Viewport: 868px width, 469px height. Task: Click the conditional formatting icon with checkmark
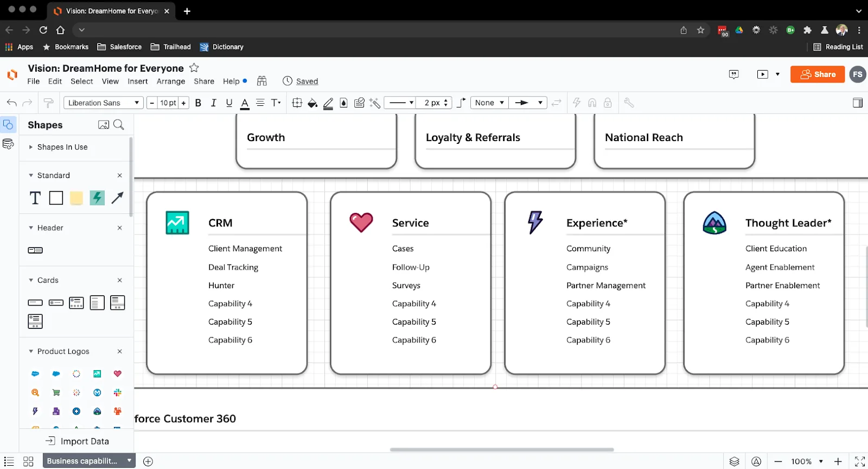click(x=359, y=103)
